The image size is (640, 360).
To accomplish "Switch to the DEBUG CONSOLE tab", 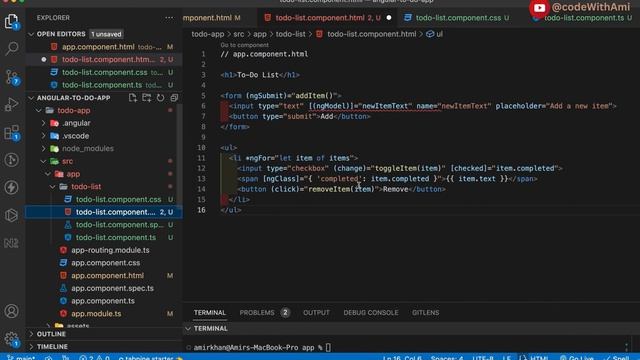I will 371,313.
